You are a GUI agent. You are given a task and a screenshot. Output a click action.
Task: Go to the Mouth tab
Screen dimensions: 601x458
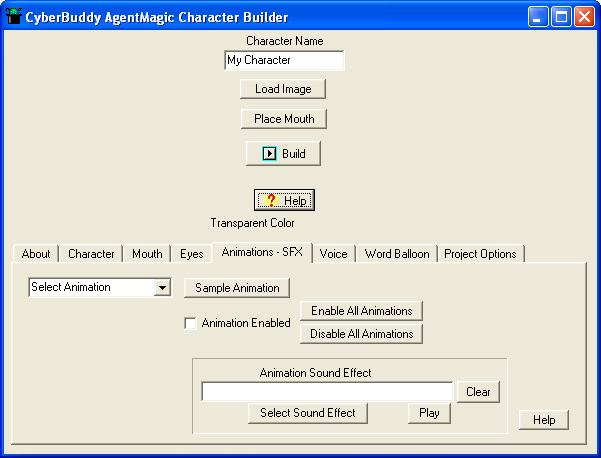pyautogui.click(x=147, y=254)
